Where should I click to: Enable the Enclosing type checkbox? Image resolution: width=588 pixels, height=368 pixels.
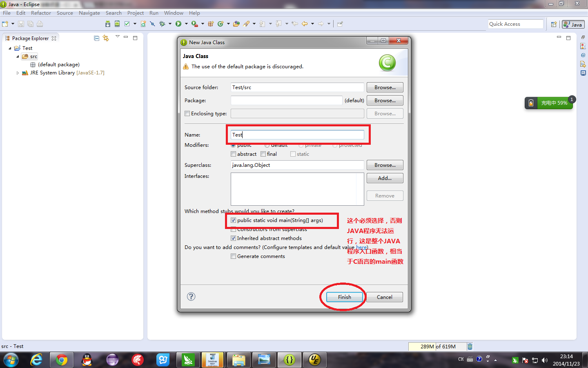[x=187, y=114]
